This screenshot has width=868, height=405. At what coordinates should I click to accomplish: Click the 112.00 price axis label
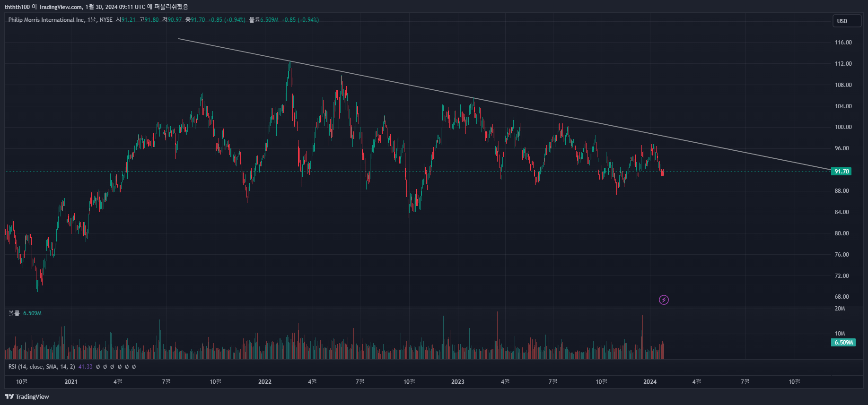843,64
